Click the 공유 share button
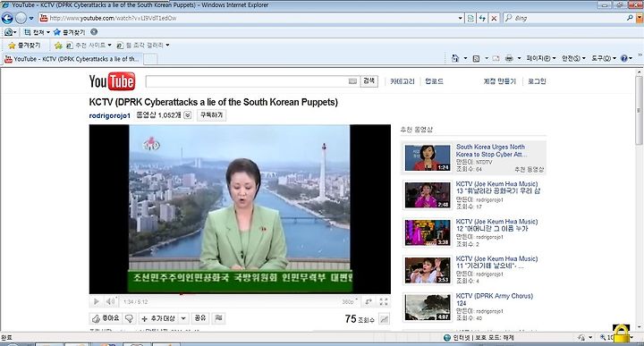The width and height of the screenshot is (644, 346). coord(200,318)
